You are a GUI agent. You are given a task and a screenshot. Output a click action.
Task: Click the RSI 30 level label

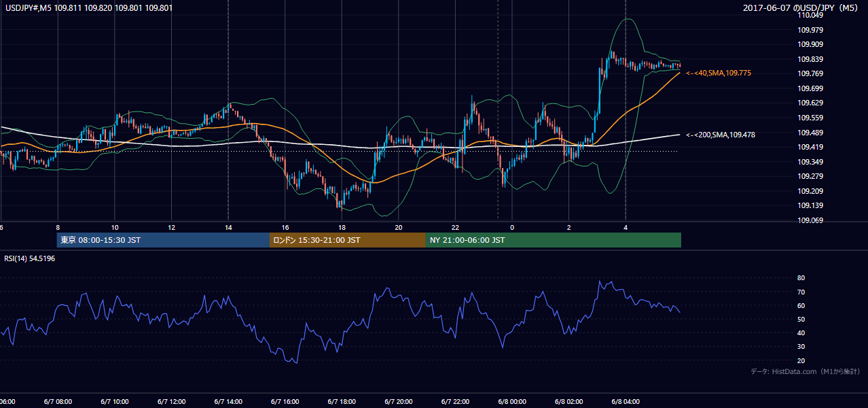point(801,346)
